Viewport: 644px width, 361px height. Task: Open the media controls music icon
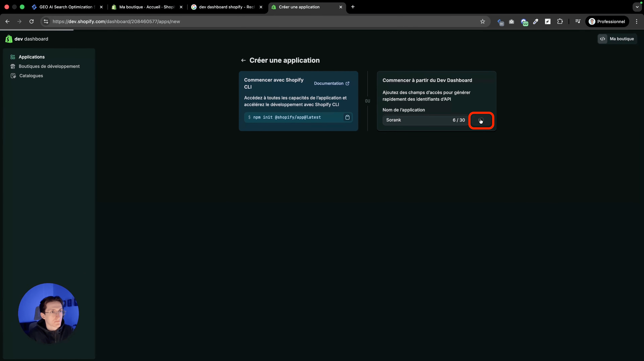(578, 22)
